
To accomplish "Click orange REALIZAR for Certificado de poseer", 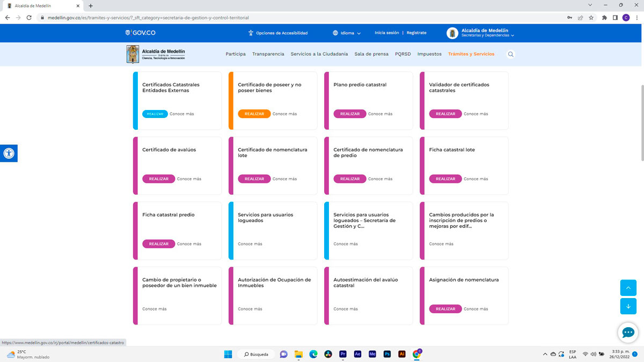I will pyautogui.click(x=254, y=114).
